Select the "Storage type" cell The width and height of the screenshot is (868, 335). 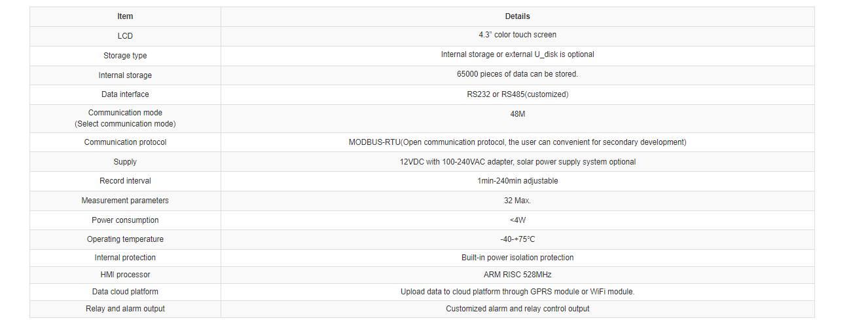125,56
